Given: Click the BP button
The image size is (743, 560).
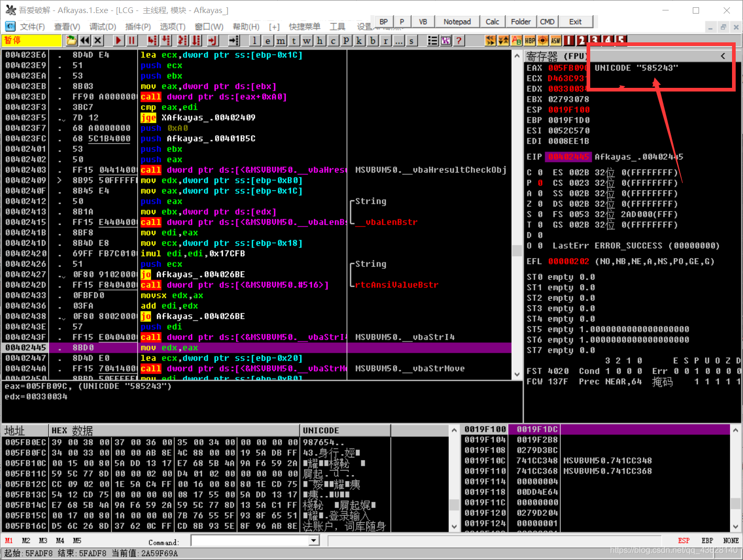Looking at the screenshot, I should coord(384,21).
